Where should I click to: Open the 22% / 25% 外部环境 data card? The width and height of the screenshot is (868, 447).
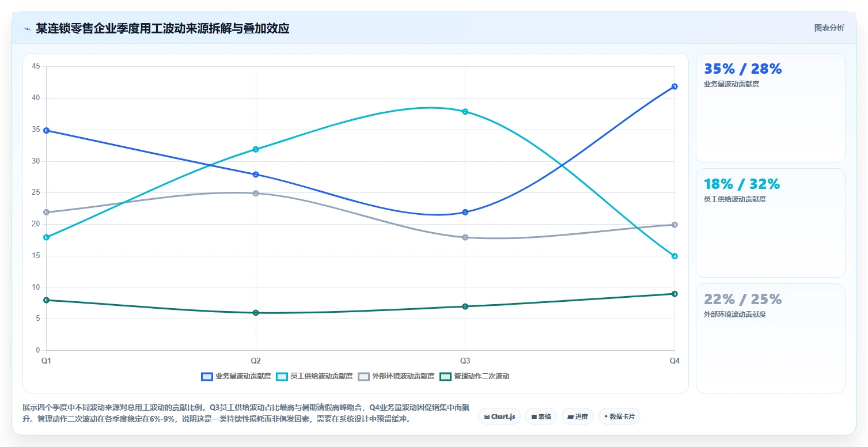(x=770, y=338)
